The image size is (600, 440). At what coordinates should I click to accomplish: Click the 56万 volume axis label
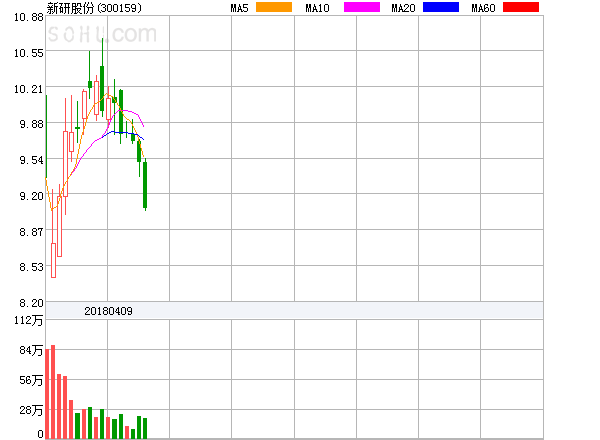coord(31,380)
